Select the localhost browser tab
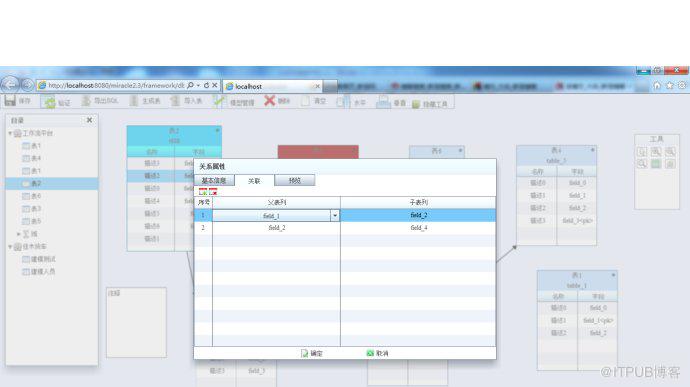This screenshot has height=387, width=690. coord(273,86)
